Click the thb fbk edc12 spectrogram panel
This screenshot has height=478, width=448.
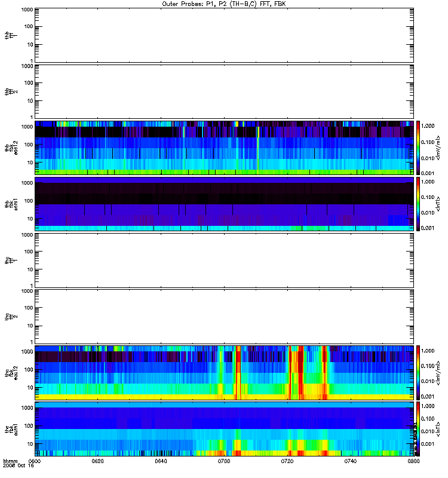click(224, 148)
